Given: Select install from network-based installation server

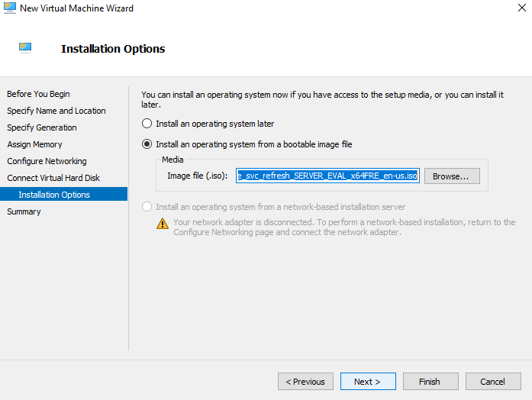Looking at the screenshot, I should (x=147, y=207).
